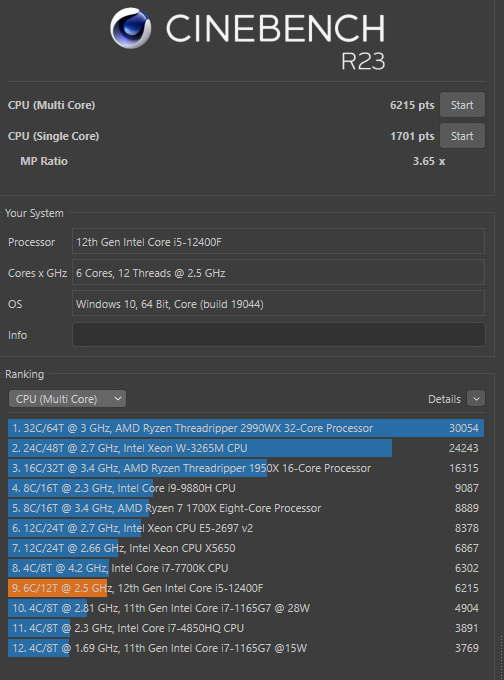Select the i7-1165G7 @ 28W ranking row

point(246,608)
